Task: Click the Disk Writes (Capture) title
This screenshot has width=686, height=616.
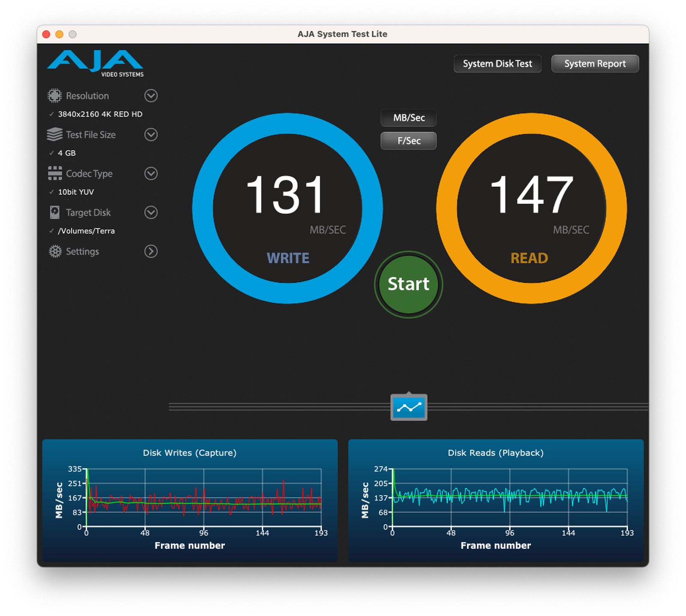Action: [190, 453]
